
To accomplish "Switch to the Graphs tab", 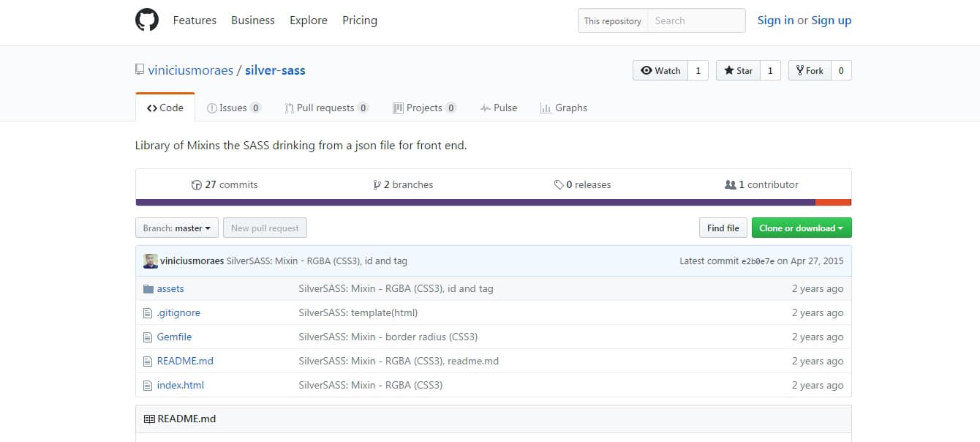I will click(564, 108).
